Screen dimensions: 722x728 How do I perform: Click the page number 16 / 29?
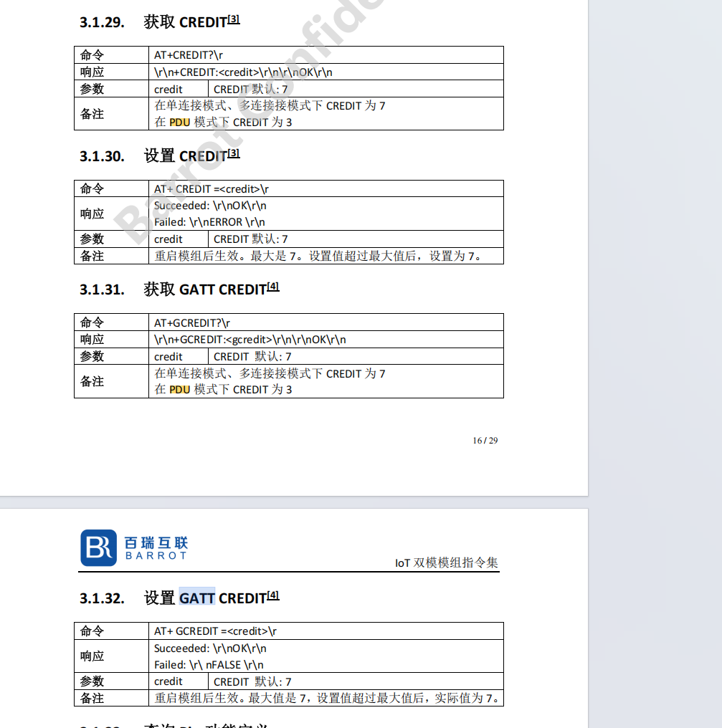click(x=485, y=441)
